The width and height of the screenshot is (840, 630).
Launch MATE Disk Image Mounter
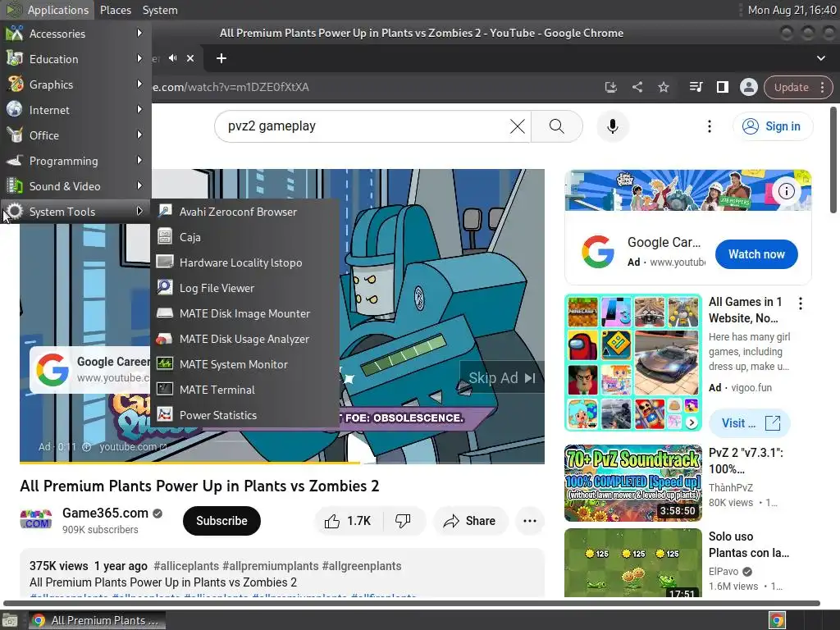tap(244, 313)
